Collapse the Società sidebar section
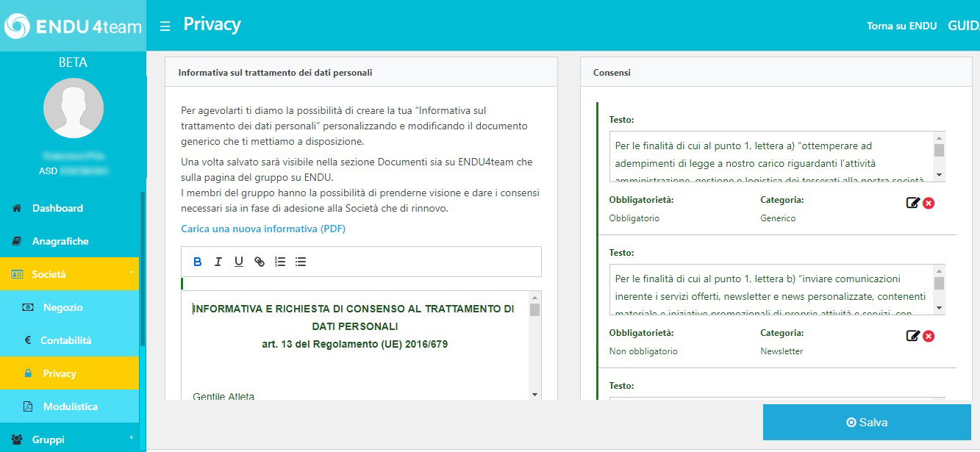Viewport: 980px width, 452px height. (69, 274)
